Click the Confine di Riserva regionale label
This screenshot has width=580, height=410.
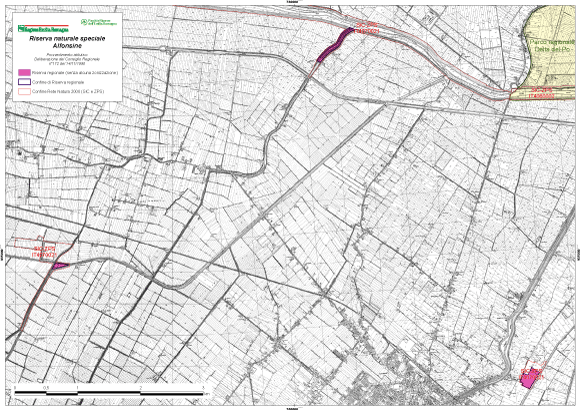coord(58,82)
